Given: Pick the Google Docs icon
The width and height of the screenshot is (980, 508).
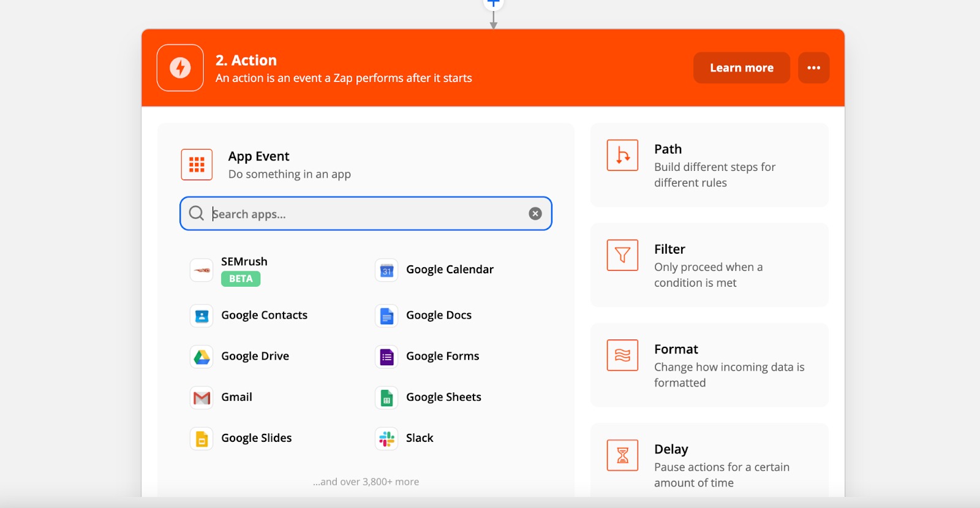Looking at the screenshot, I should pos(386,316).
